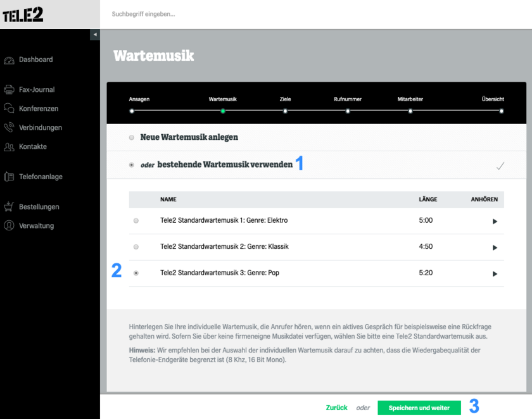This screenshot has width=532, height=419.
Task: Click the Dashboard gauge icon
Action: click(x=9, y=60)
